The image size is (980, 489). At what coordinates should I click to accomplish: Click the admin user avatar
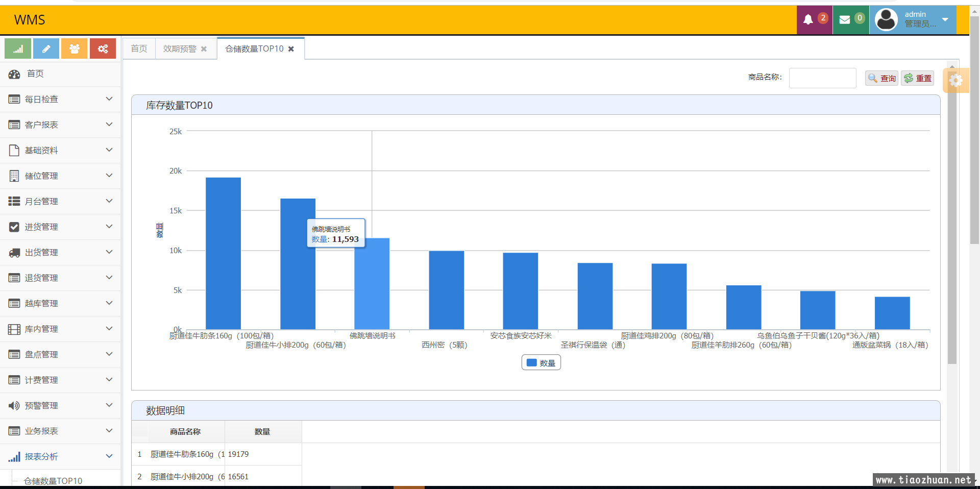tap(886, 20)
